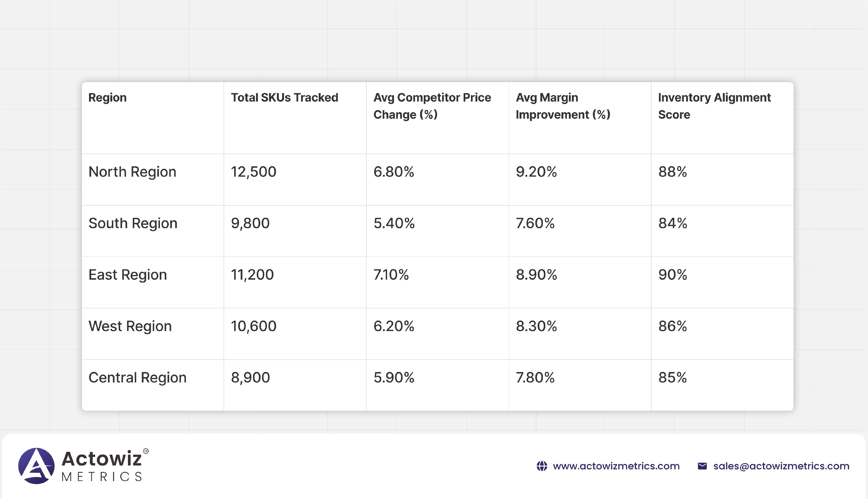Image resolution: width=868 pixels, height=499 pixels.
Task: Select the Total SKUs Tracked header
Action: point(284,98)
